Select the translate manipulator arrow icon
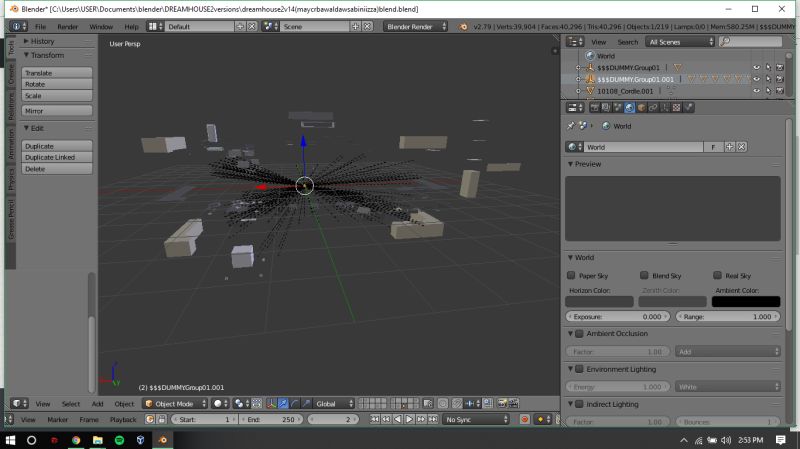The height and width of the screenshot is (449, 800). (x=283, y=404)
